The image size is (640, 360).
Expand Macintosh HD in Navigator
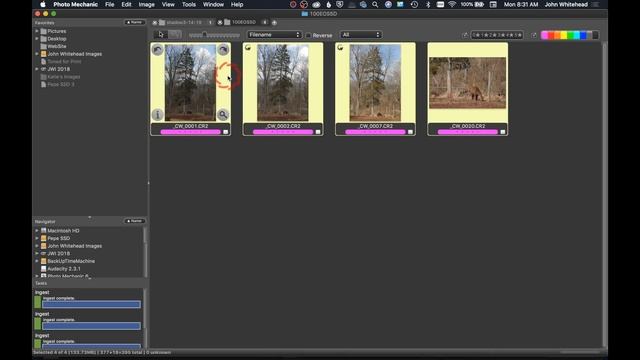pos(37,231)
